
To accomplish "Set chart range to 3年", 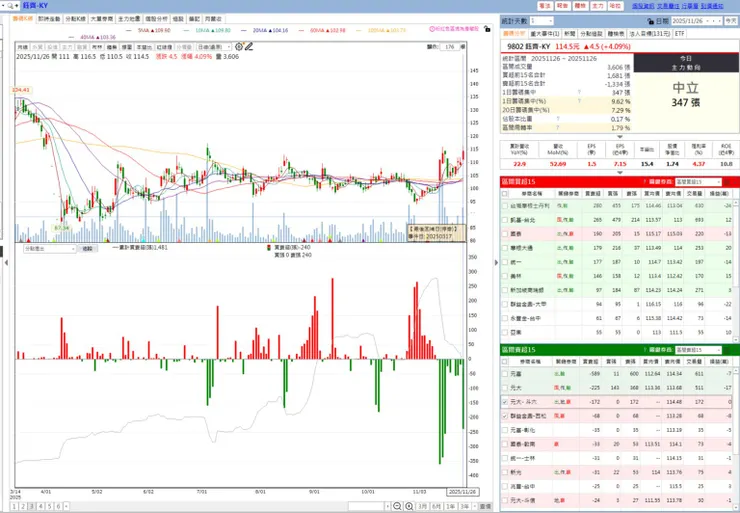I will coord(464,506).
